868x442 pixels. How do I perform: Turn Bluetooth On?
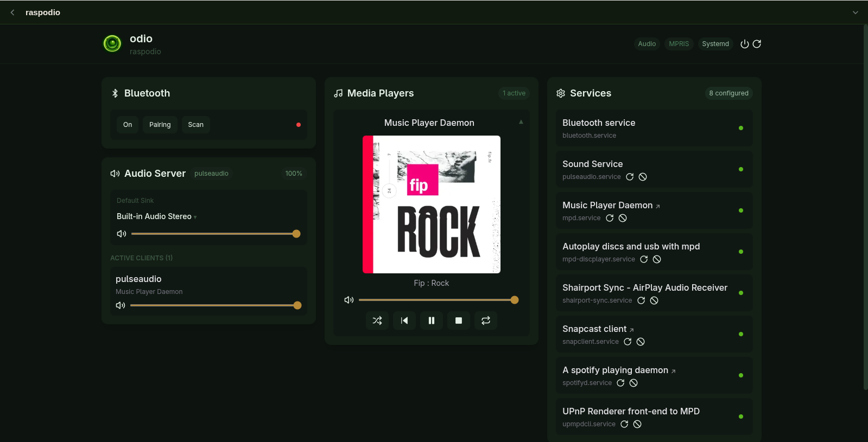128,125
